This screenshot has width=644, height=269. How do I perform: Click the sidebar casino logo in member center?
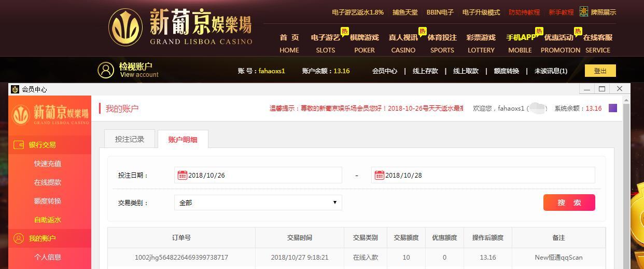[x=50, y=114]
